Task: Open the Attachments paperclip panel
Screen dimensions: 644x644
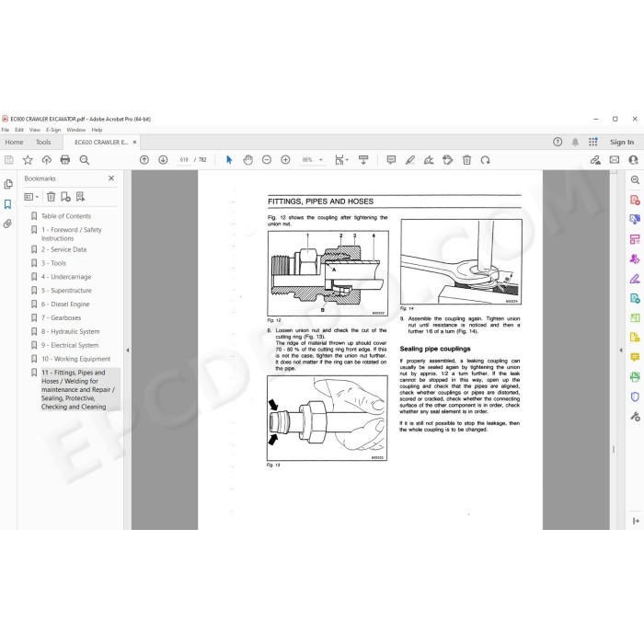Action: tap(8, 224)
